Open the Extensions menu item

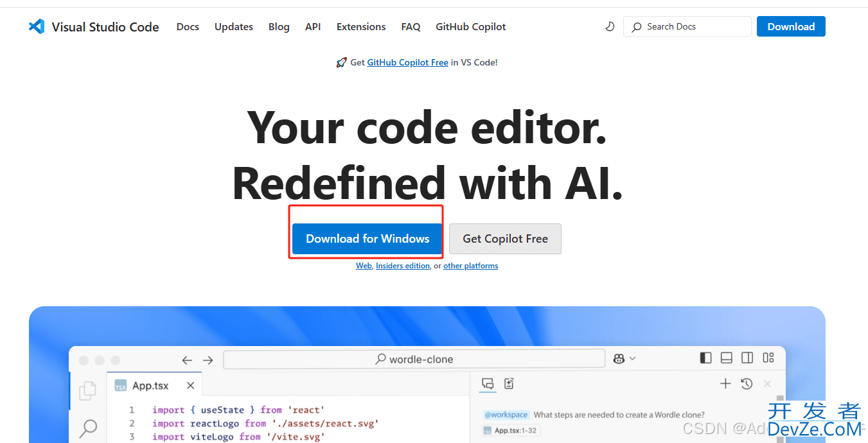point(361,26)
